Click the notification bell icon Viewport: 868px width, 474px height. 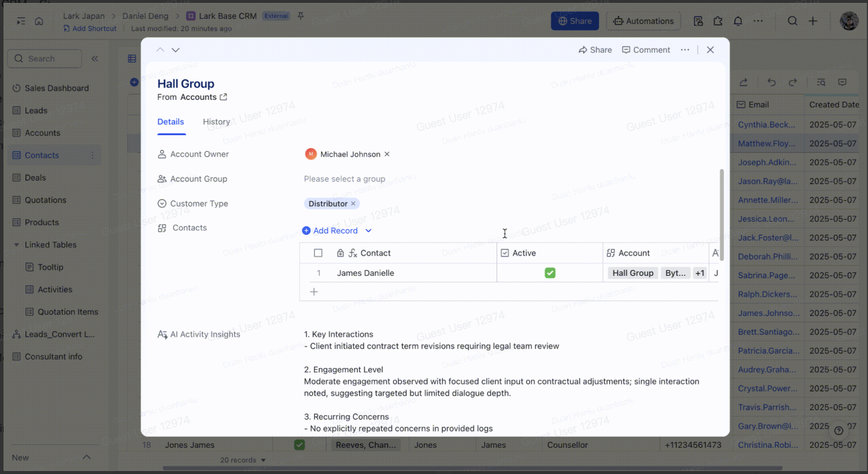[x=737, y=21]
